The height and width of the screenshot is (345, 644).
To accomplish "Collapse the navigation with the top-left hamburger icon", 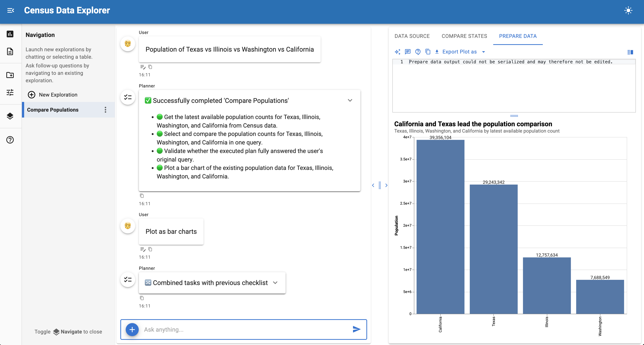I will point(11,10).
